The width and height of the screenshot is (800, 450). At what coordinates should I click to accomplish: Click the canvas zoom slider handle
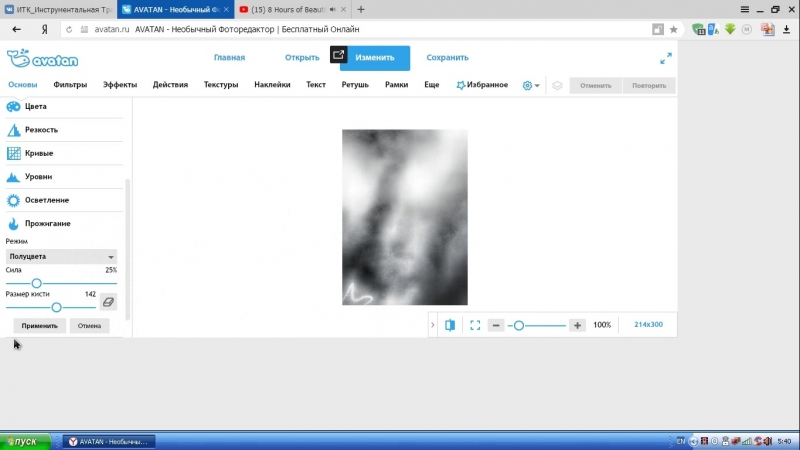518,325
